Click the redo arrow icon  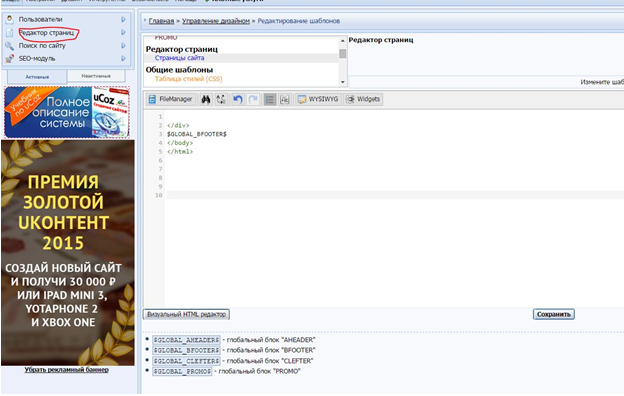253,99
